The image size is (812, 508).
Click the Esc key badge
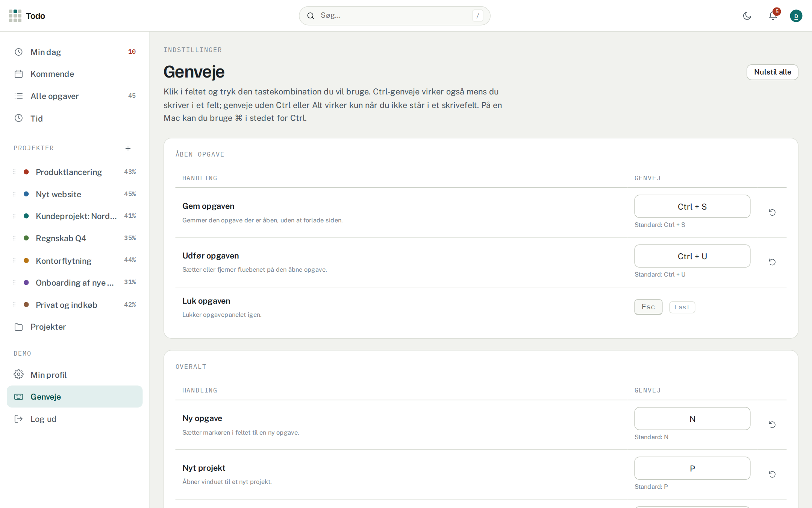[648, 307]
